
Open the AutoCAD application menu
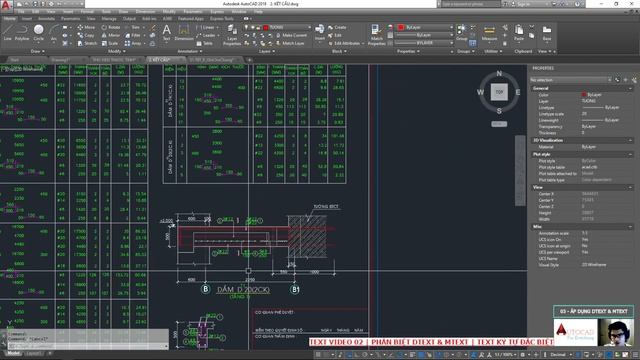6,5
